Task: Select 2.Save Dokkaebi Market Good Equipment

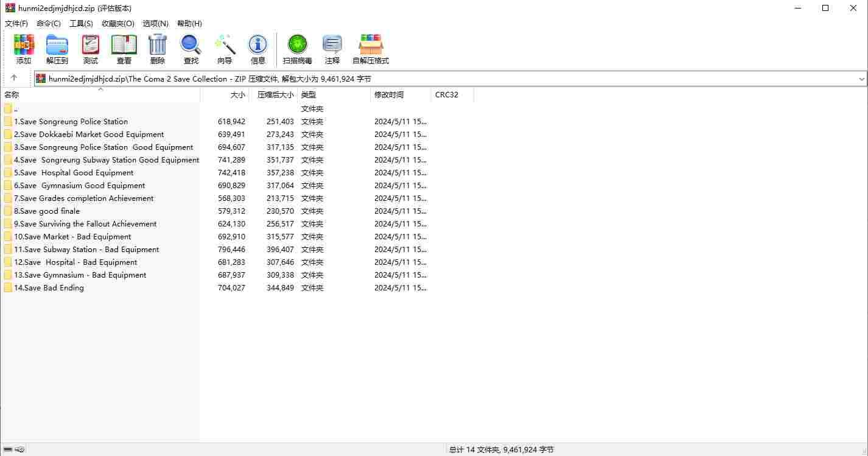Action: [89, 135]
